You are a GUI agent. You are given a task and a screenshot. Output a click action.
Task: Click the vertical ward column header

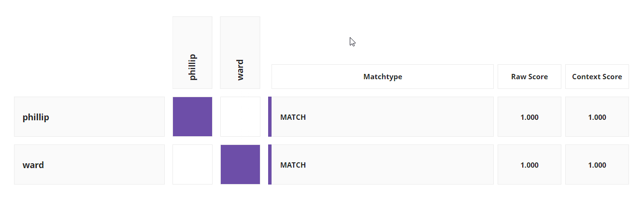coord(240,53)
